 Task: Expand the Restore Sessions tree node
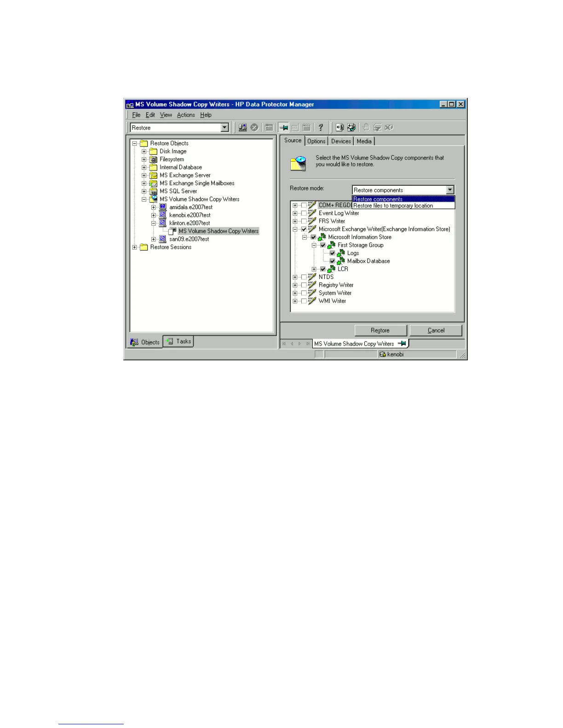tap(134, 247)
